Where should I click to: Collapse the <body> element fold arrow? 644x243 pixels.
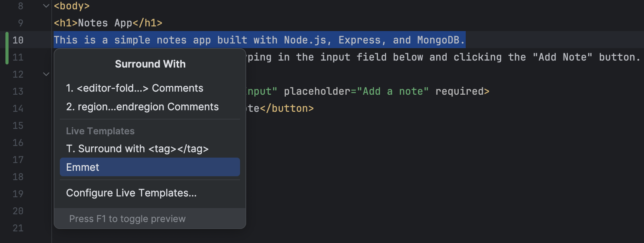[45, 6]
